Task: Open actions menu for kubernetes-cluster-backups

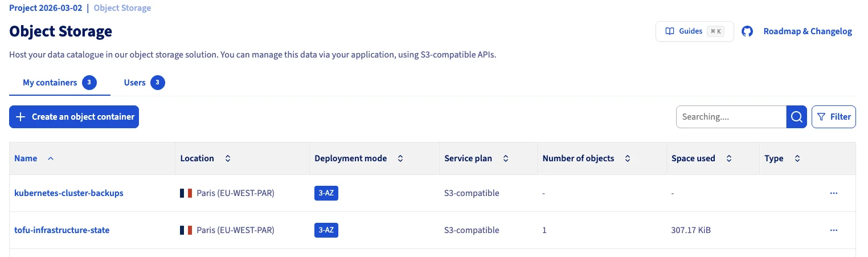Action: tap(834, 193)
